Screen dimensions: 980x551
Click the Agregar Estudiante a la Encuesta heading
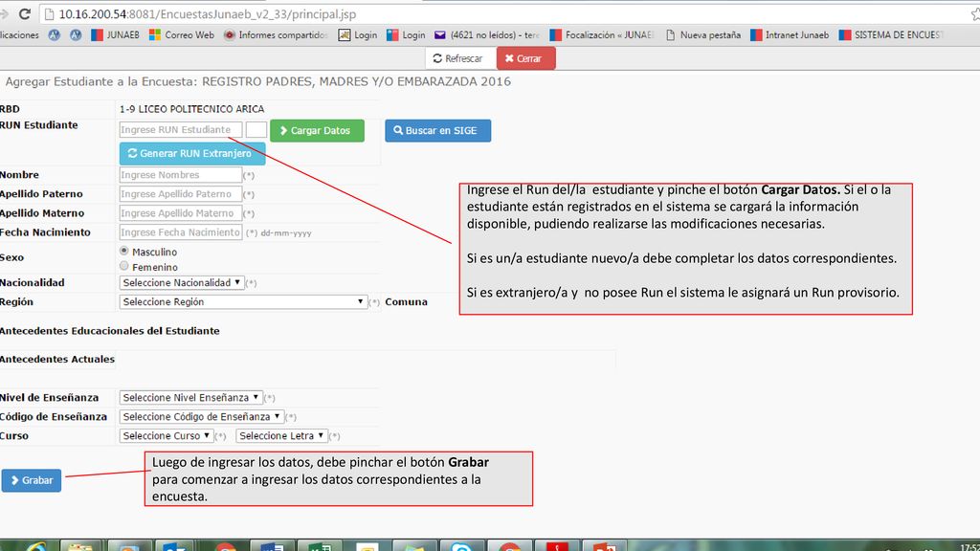pos(258,81)
